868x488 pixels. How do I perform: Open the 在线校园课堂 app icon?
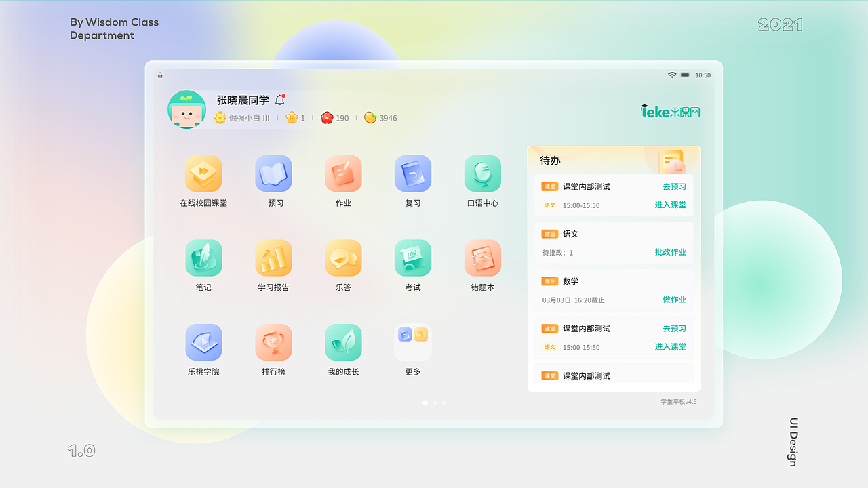point(203,174)
